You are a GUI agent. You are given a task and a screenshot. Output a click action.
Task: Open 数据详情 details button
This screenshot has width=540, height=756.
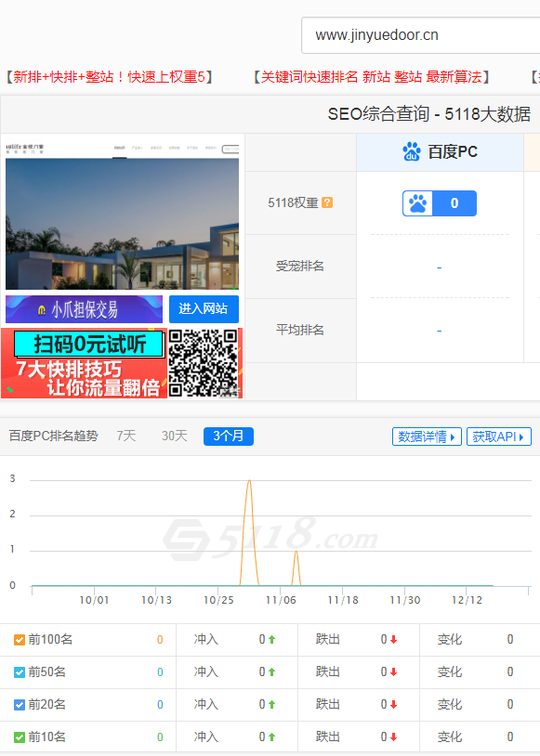[427, 437]
